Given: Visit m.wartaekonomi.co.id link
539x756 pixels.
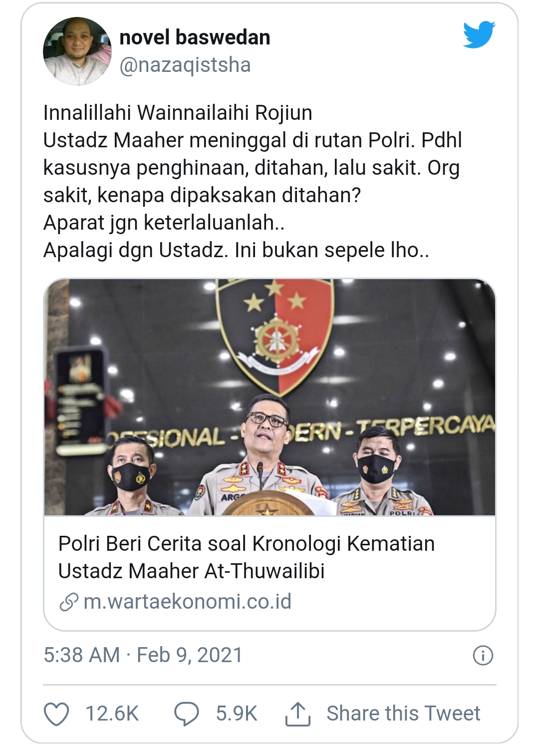Looking at the screenshot, I should [187, 602].
